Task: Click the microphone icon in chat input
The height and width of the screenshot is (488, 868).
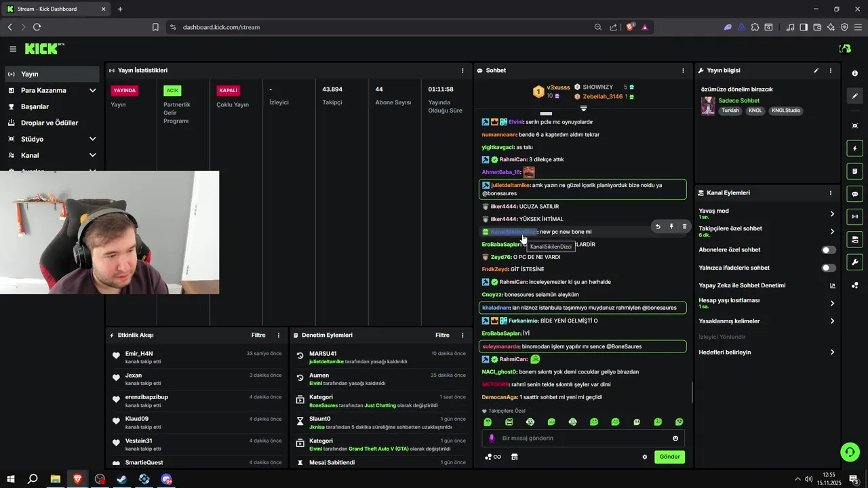Action: coord(492,438)
